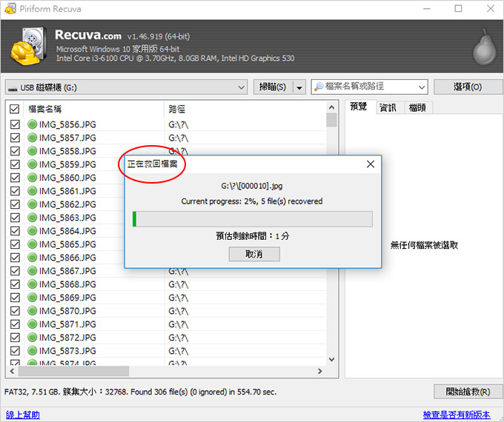Click the horizontal scroll left arrow
Image resolution: width=504 pixels, height=422 pixels.
point(12,371)
